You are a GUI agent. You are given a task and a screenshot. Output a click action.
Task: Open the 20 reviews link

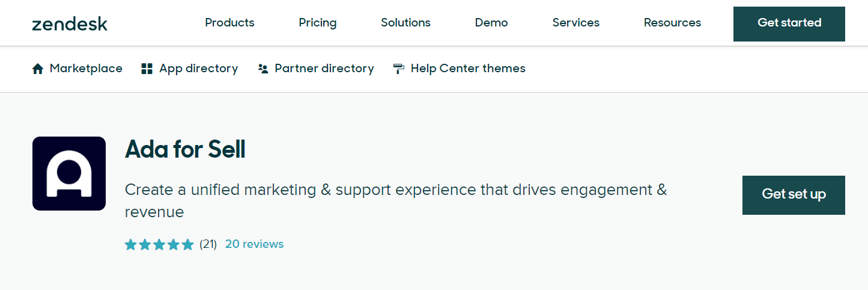pos(254,244)
